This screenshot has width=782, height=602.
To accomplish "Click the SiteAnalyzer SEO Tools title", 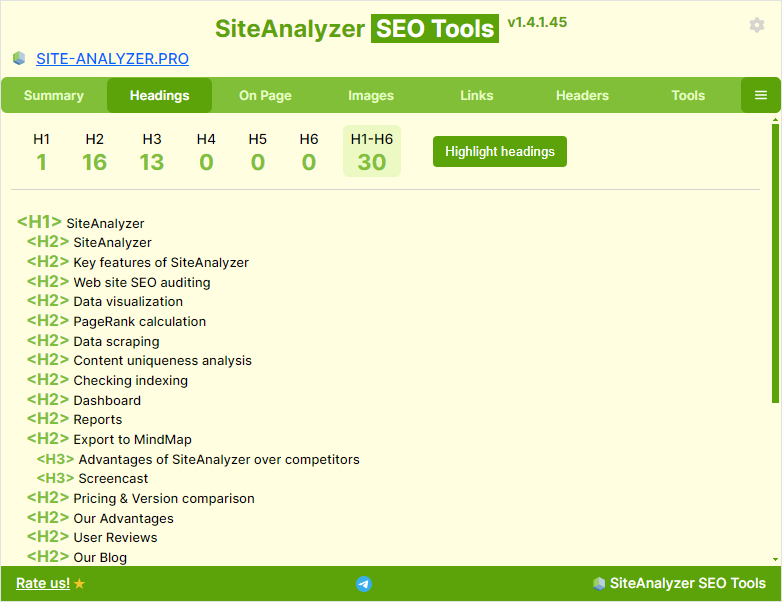I will coord(357,28).
